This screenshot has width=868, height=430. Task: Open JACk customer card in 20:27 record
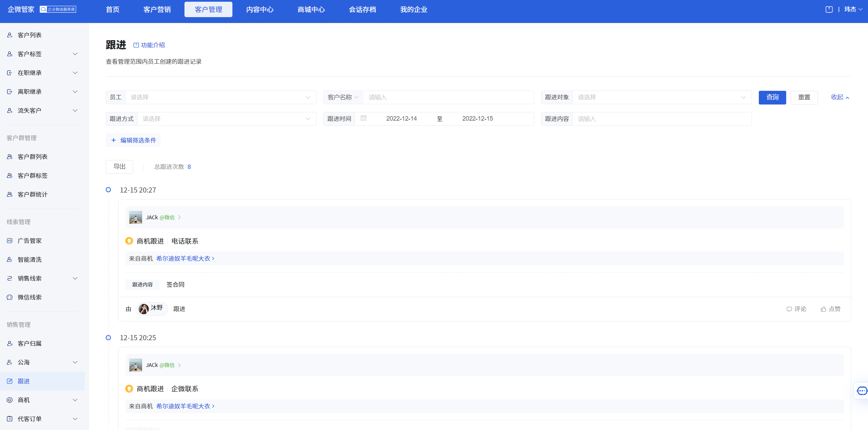point(484,217)
